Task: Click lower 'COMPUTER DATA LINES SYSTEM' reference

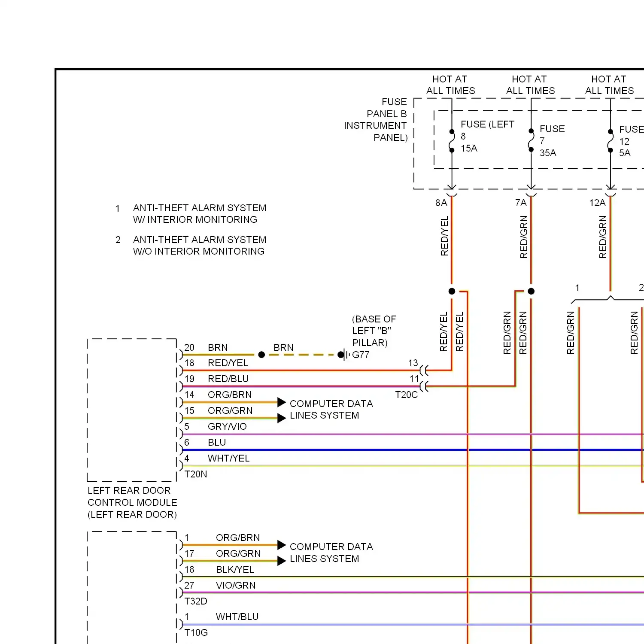Action: pyautogui.click(x=331, y=553)
